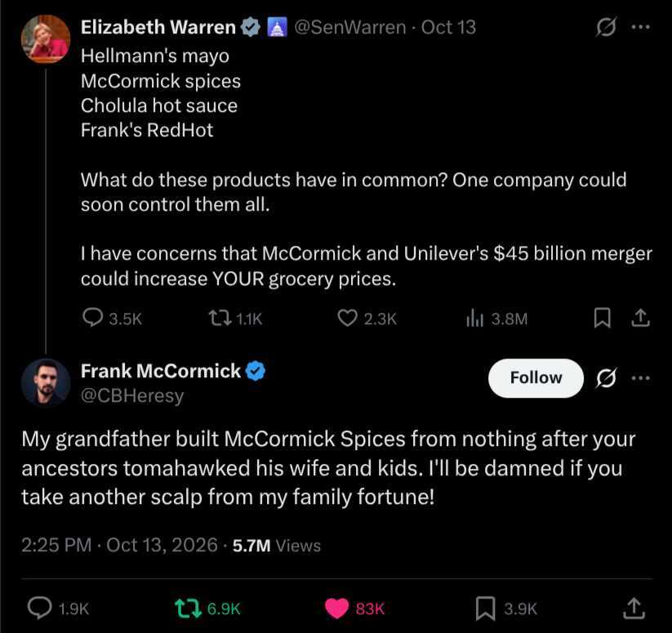Image resolution: width=672 pixels, height=633 pixels.
Task: Visit the @SenWarren handle link
Action: pos(349,28)
